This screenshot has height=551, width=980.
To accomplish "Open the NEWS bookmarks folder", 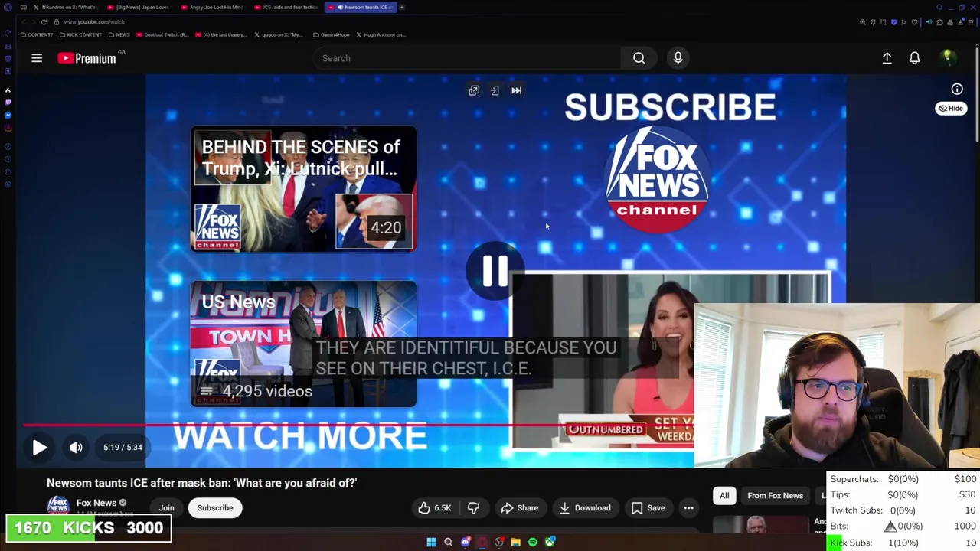I will tap(119, 34).
